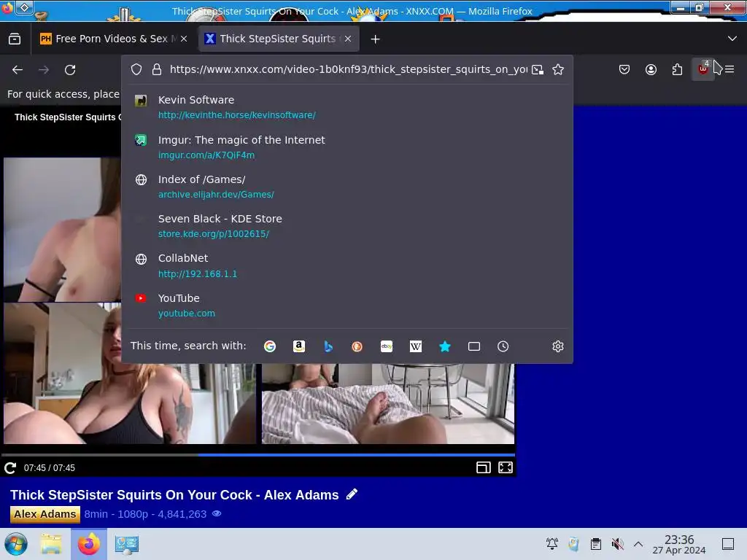Viewport: 747px width, 560px height.
Task: Open the tracking protection shield panel
Action: (x=136, y=69)
